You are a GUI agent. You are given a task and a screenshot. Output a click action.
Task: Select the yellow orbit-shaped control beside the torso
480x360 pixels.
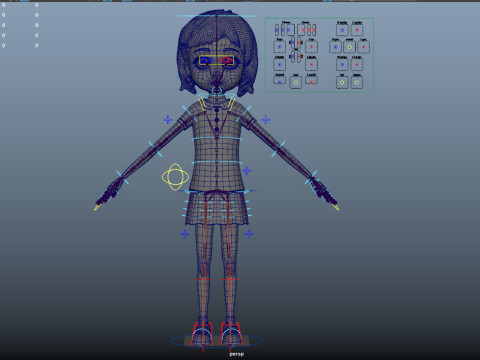pos(175,177)
